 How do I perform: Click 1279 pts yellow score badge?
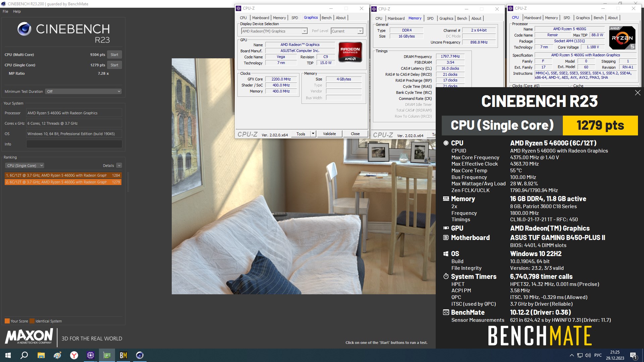tap(600, 125)
